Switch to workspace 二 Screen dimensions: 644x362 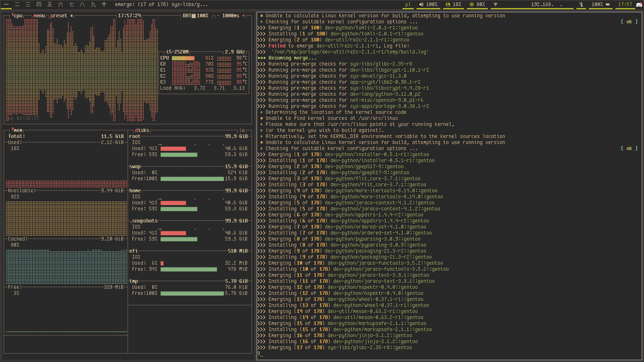17,4
